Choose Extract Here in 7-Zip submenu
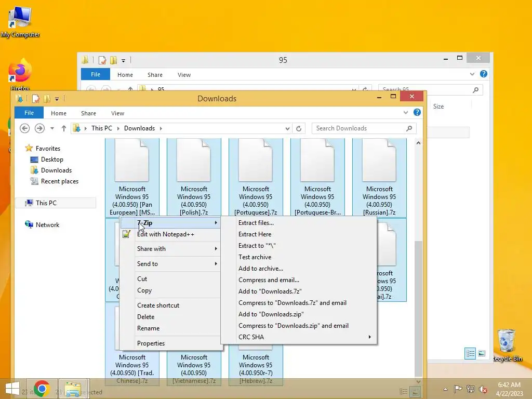The height and width of the screenshot is (399, 532). 299,234
